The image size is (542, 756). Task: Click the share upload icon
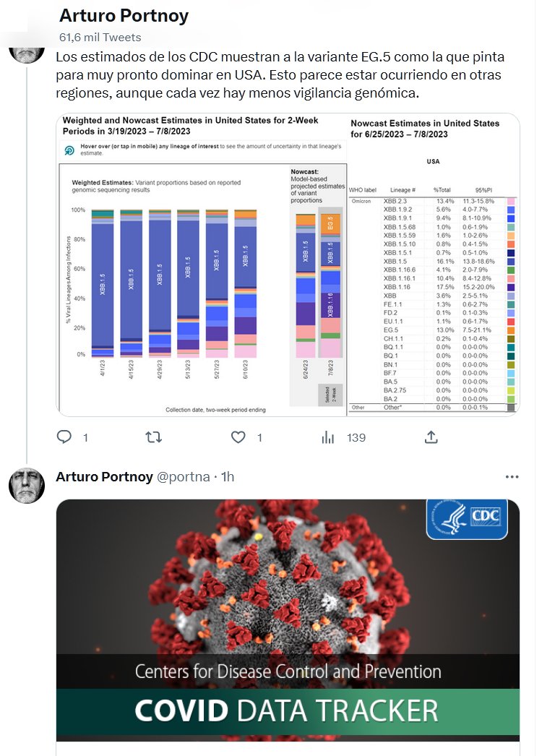coord(431,437)
